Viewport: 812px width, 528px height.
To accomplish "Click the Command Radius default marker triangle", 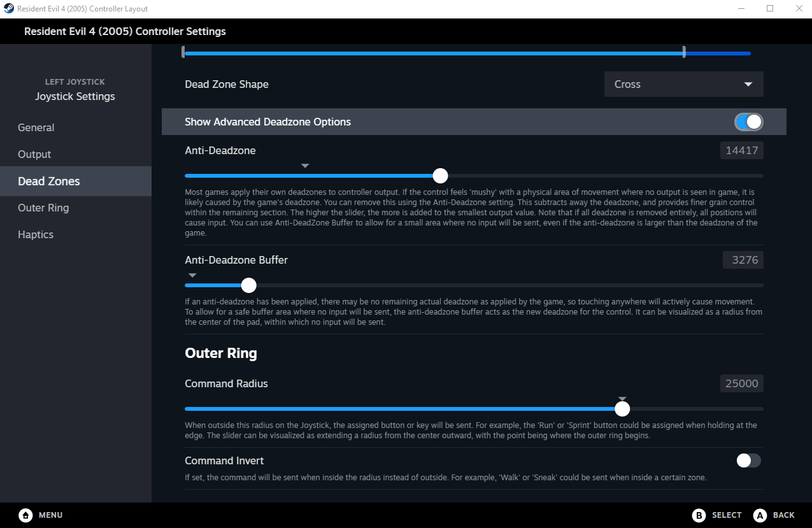I will click(622, 399).
